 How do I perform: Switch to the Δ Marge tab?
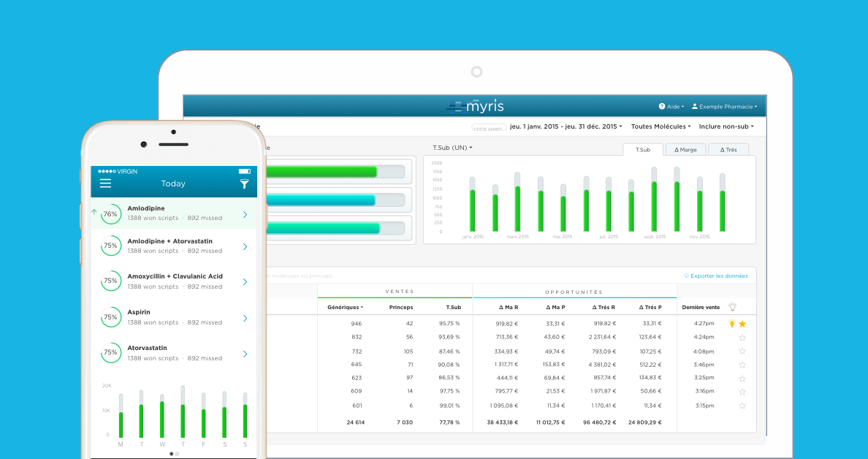685,150
